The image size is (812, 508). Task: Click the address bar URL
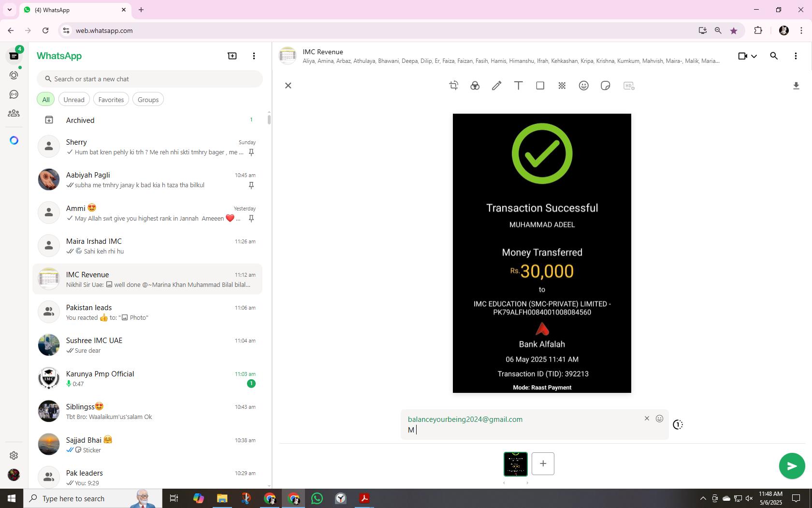point(104,30)
